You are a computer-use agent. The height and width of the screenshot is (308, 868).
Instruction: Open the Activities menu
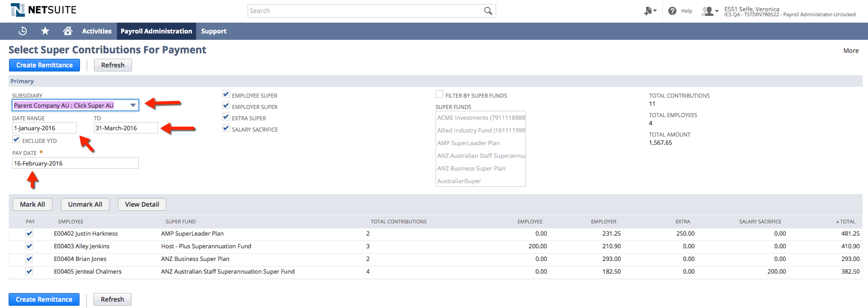[x=97, y=31]
